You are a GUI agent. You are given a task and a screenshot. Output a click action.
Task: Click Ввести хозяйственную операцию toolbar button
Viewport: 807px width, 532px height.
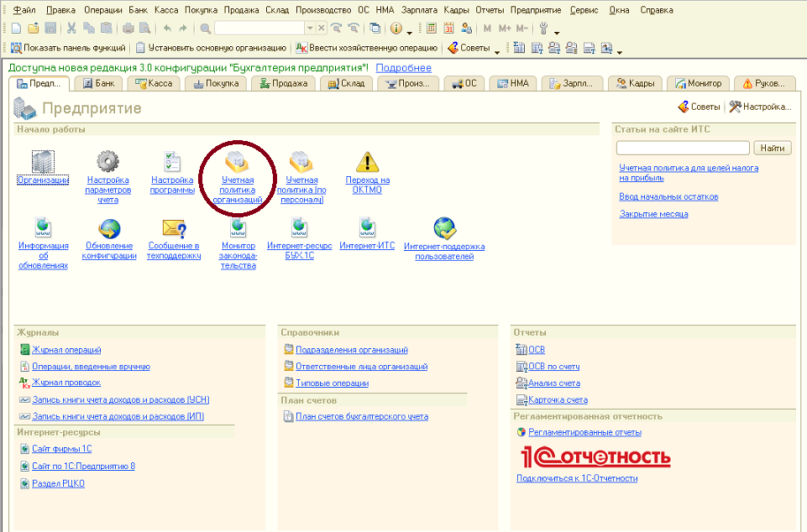366,48
